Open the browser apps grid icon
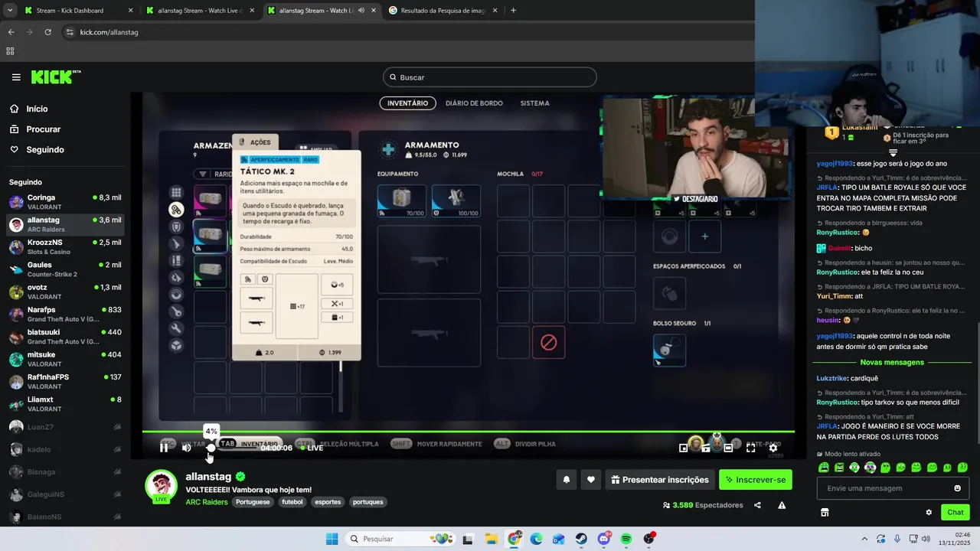 click(10, 51)
